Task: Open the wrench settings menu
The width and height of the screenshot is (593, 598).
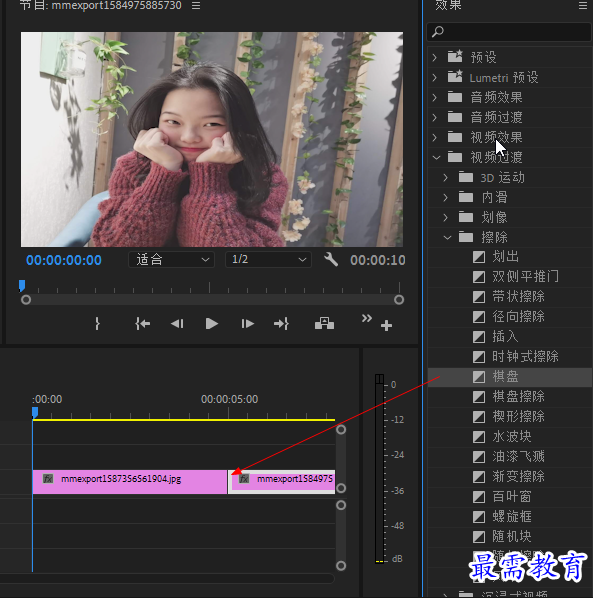Action: pos(331,260)
